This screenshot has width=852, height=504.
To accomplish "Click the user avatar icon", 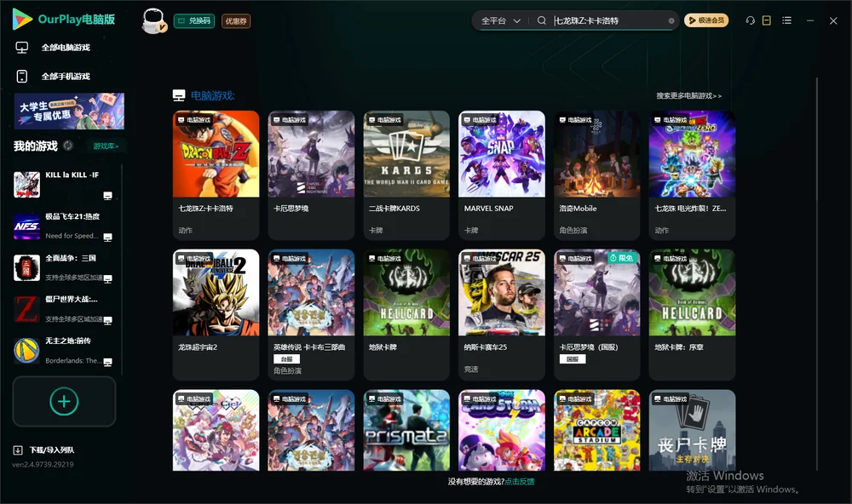I will pos(153,20).
